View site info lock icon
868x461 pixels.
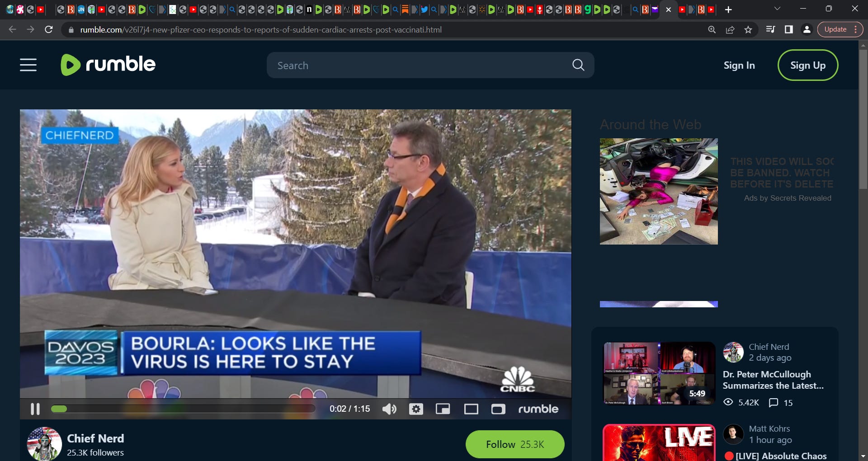click(x=70, y=30)
